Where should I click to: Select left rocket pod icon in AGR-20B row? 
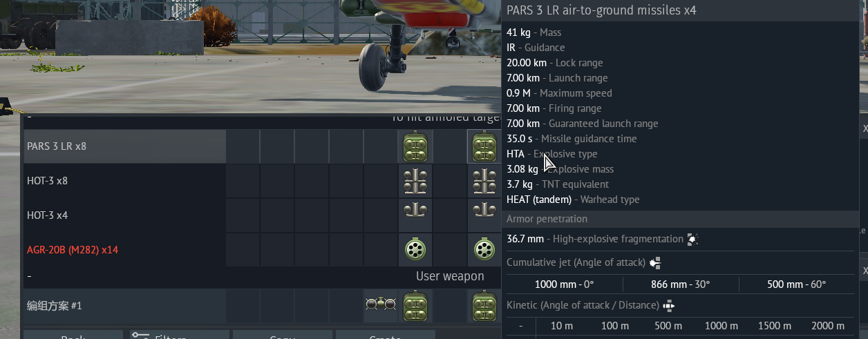tap(415, 249)
